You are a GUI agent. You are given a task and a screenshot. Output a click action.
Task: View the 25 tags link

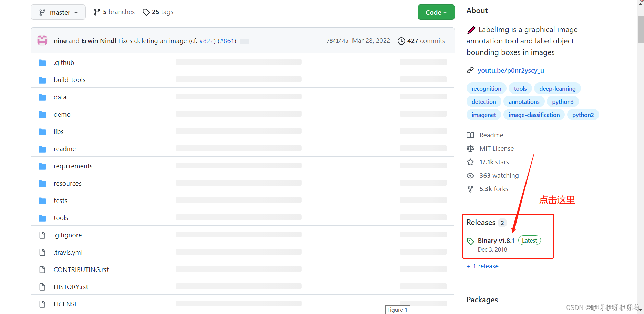coord(158,12)
